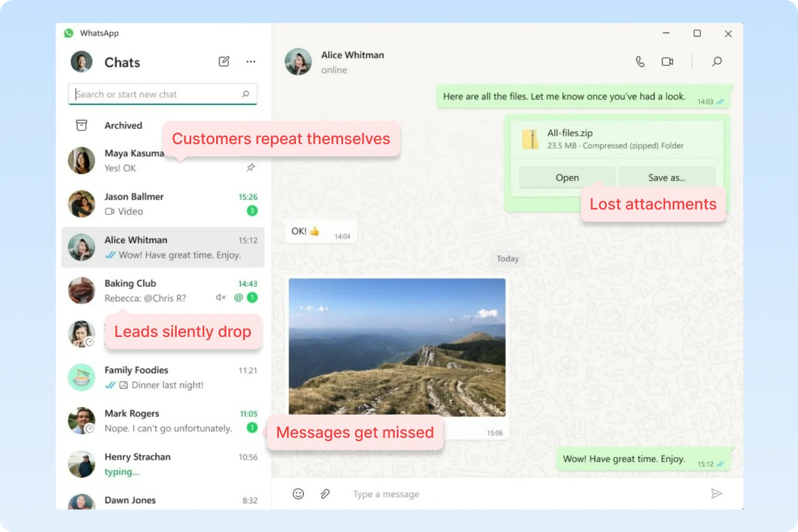798x532 pixels.
Task: Open the Archived chats icon
Action: (x=81, y=125)
